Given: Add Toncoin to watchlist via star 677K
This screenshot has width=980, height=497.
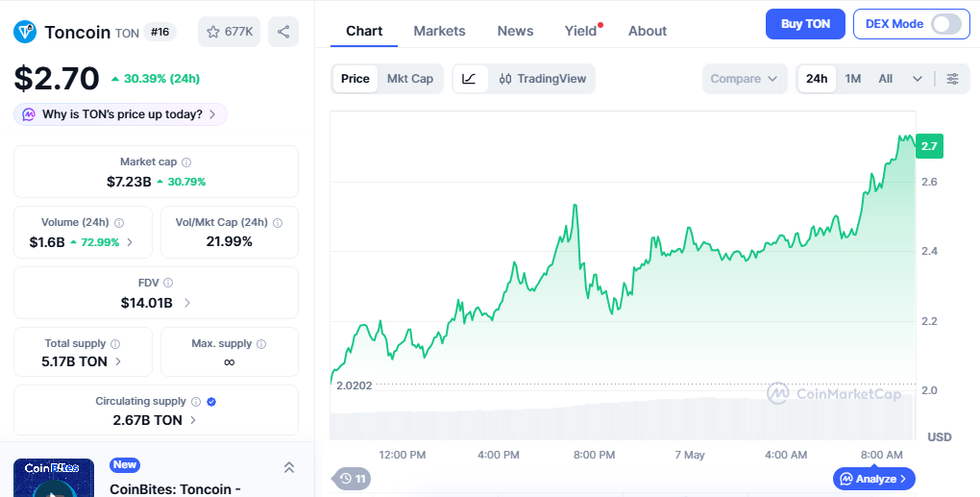Looking at the screenshot, I should (x=230, y=32).
